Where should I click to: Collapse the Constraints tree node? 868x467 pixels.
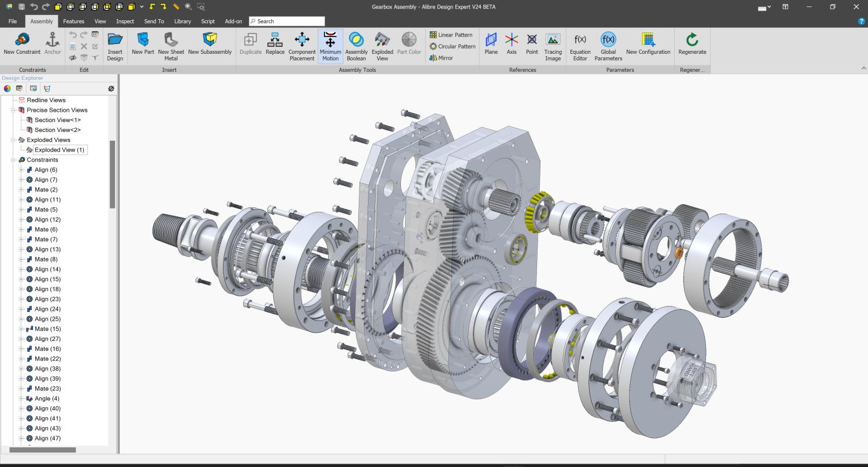coord(13,160)
